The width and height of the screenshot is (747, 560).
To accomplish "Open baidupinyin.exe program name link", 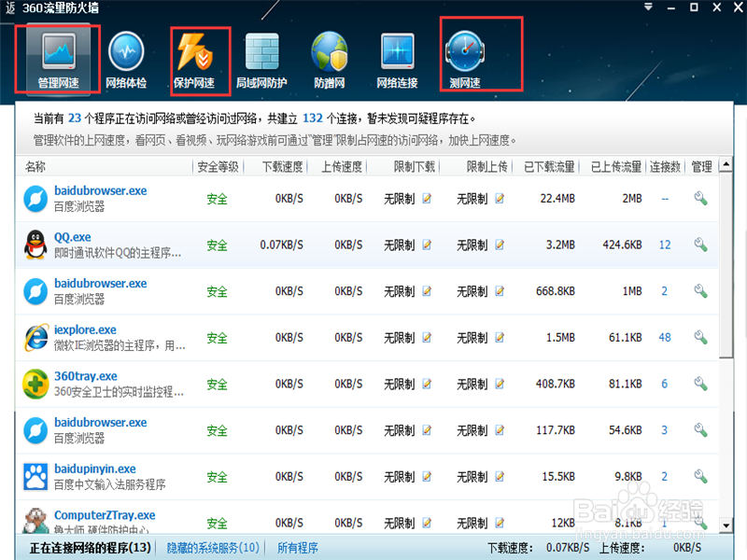I will (x=95, y=469).
